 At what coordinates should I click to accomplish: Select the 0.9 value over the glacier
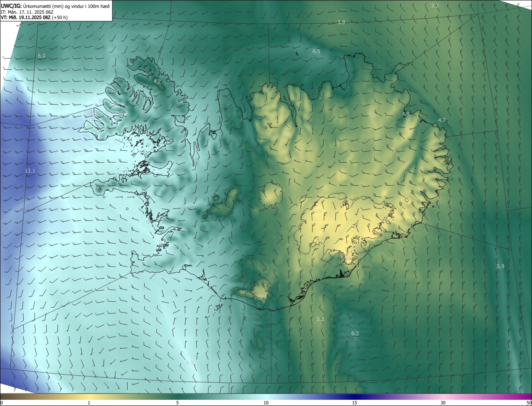point(318,211)
